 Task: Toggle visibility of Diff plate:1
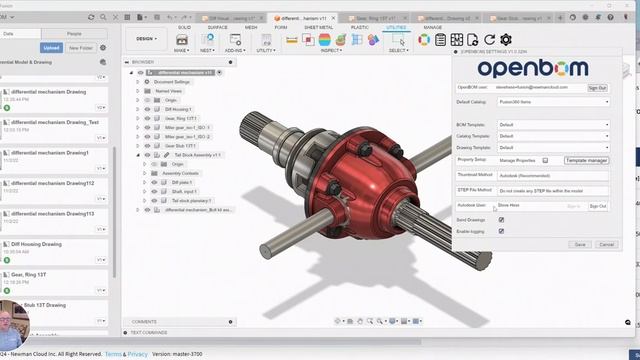click(x=154, y=182)
